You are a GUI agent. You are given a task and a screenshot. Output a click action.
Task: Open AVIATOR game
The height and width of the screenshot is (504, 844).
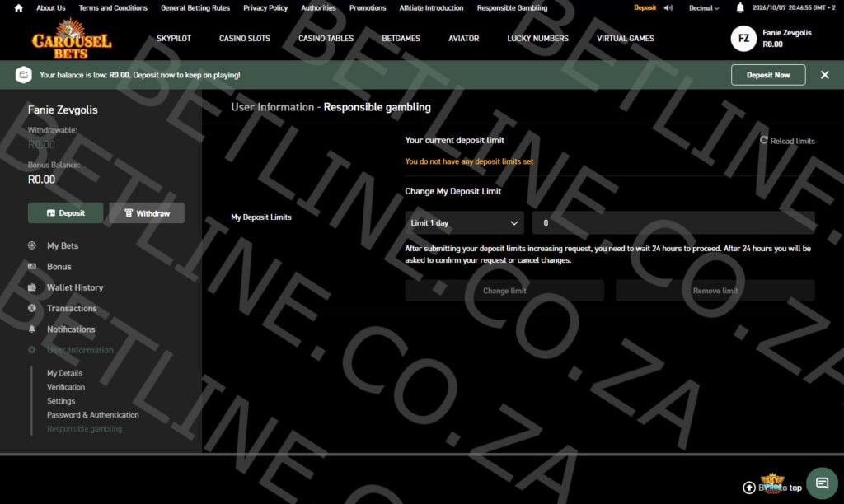point(463,39)
